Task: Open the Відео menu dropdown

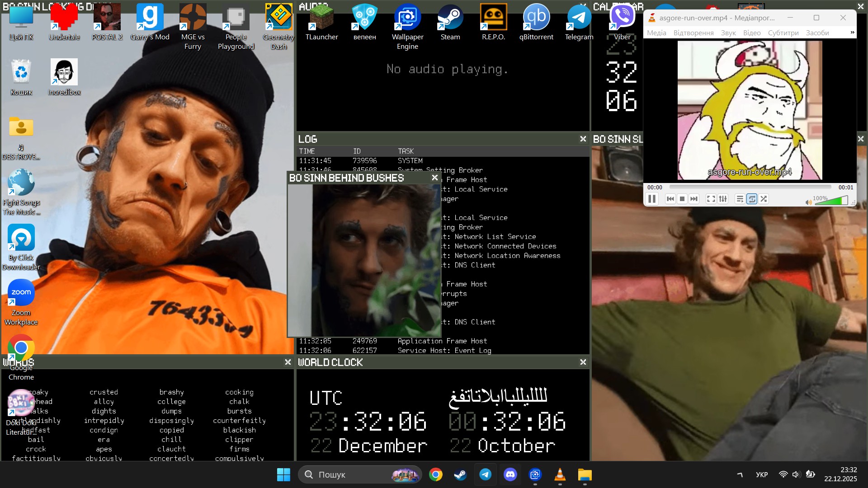Action: coord(752,33)
